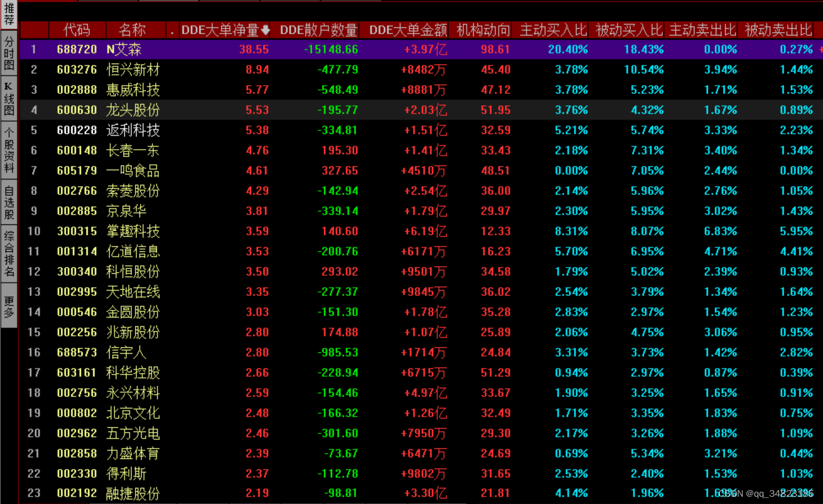Screen dimensions: 823x504
Task: Expand the 更多 sidebar tab
Action: pos(8,306)
